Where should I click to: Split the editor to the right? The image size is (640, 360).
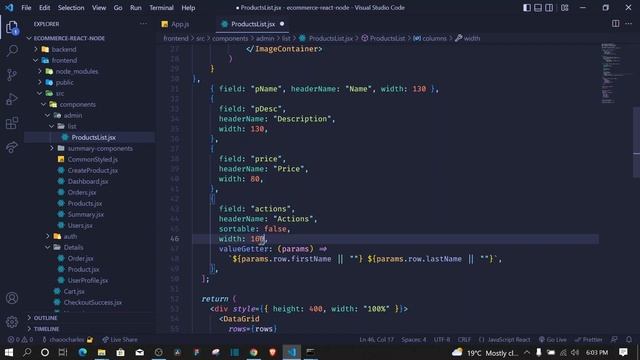click(615, 24)
